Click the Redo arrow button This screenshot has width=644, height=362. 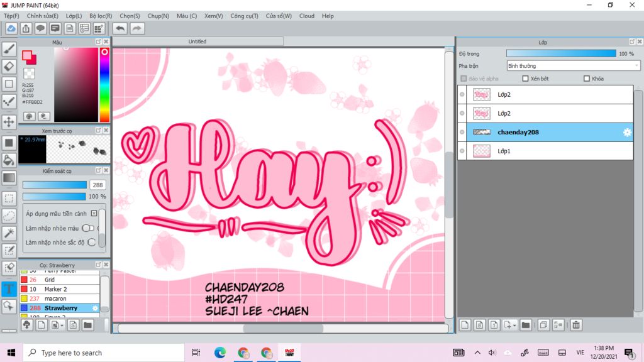pos(137,28)
